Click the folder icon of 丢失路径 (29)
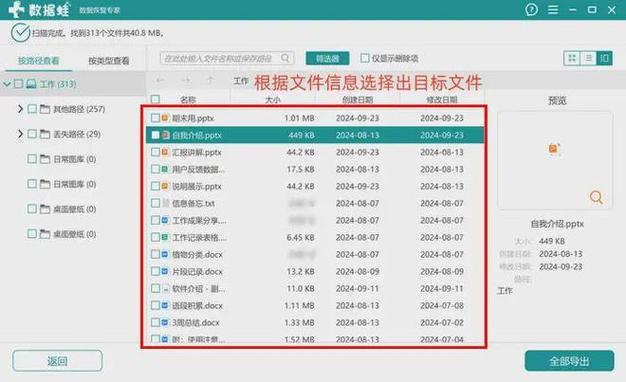626x382 pixels. pos(45,134)
